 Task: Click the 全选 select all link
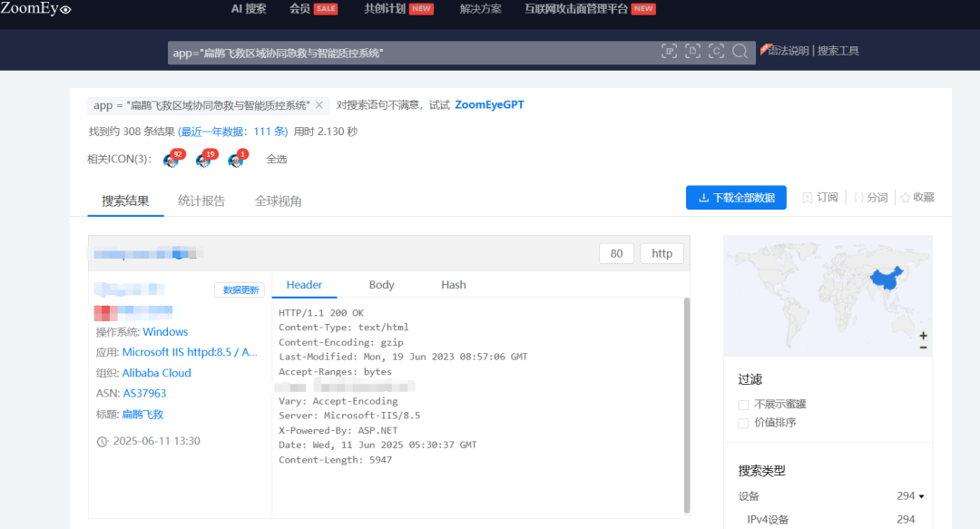276,159
